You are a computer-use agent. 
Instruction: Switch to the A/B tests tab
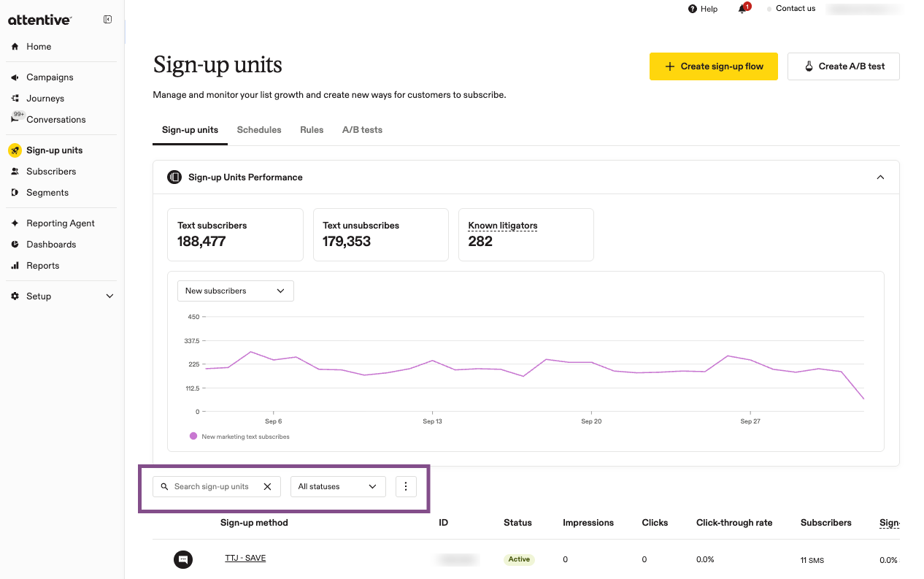tap(362, 130)
